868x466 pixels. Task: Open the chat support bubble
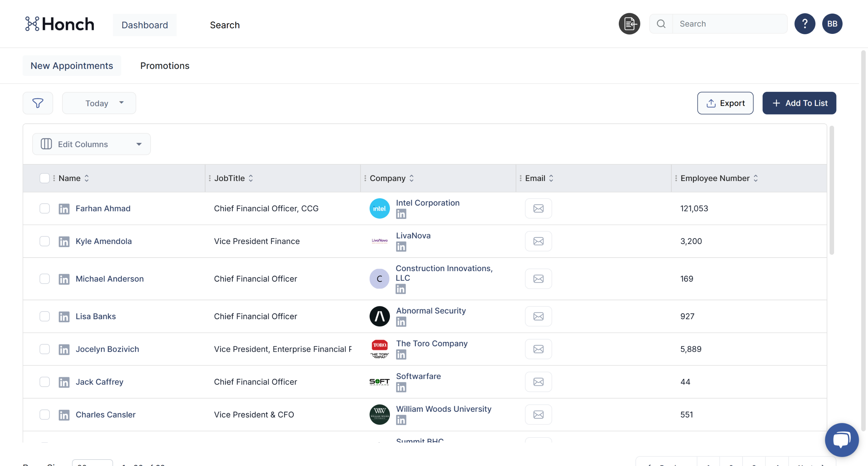point(842,440)
